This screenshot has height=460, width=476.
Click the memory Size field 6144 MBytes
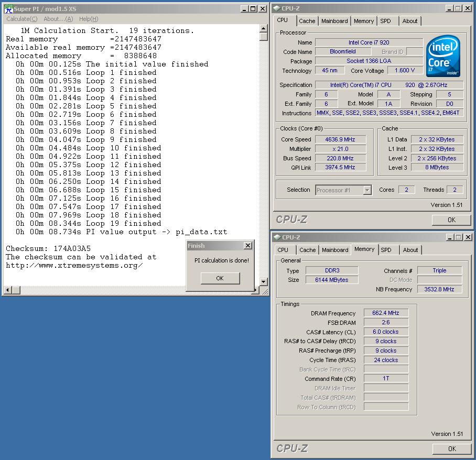pos(332,280)
